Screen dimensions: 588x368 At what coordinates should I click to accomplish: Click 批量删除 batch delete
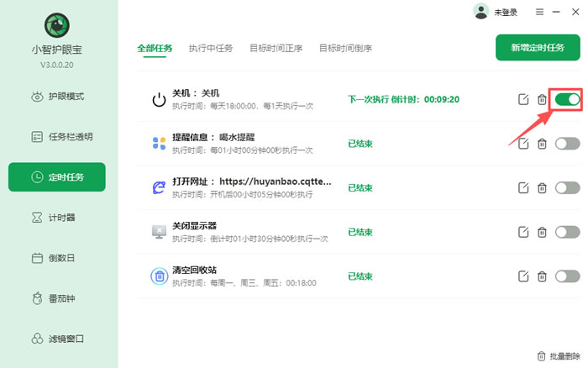[x=558, y=355]
